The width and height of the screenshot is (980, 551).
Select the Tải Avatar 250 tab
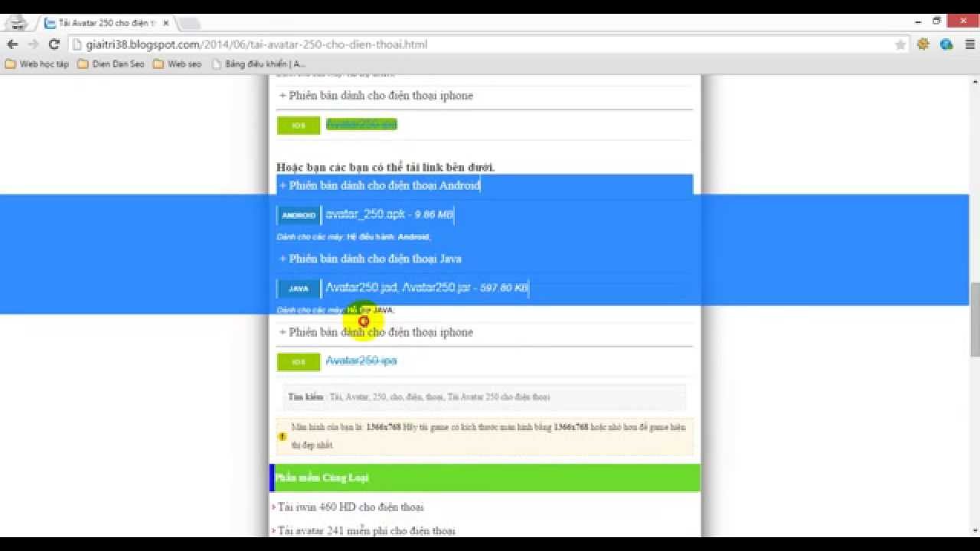pos(106,23)
